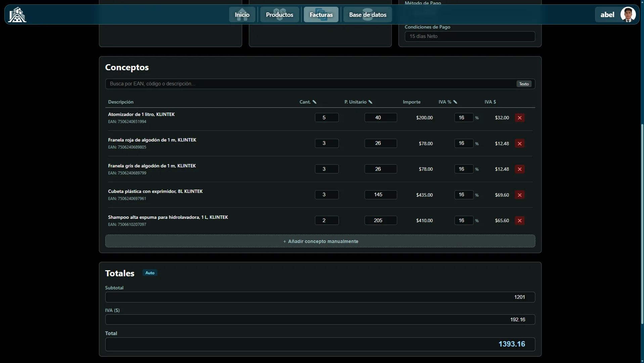Focus the EAN, código o descripción search box

pyautogui.click(x=311, y=84)
